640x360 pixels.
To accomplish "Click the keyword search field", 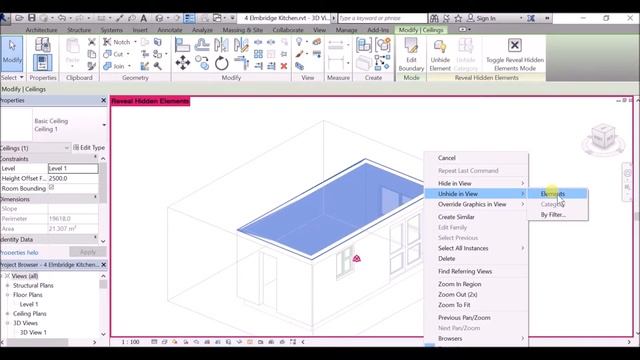I will 382,18.
